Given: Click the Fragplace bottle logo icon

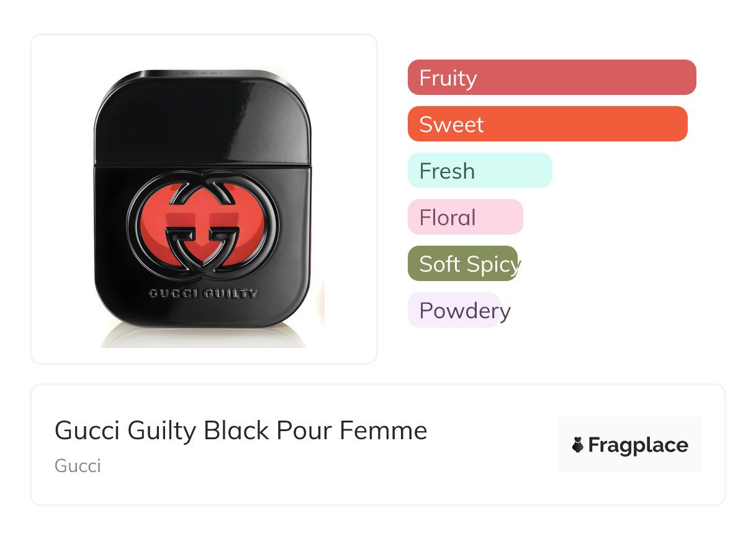Looking at the screenshot, I should coord(578,445).
